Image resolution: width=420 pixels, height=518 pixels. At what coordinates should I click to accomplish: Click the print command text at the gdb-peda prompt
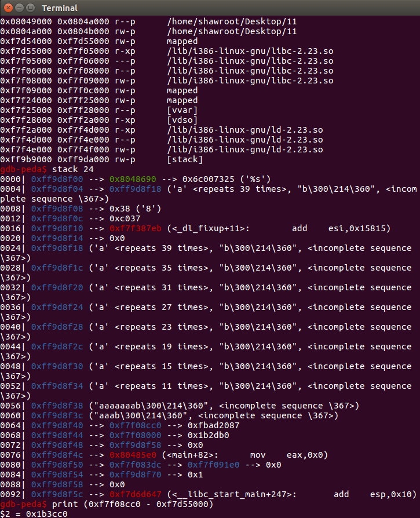point(133,505)
